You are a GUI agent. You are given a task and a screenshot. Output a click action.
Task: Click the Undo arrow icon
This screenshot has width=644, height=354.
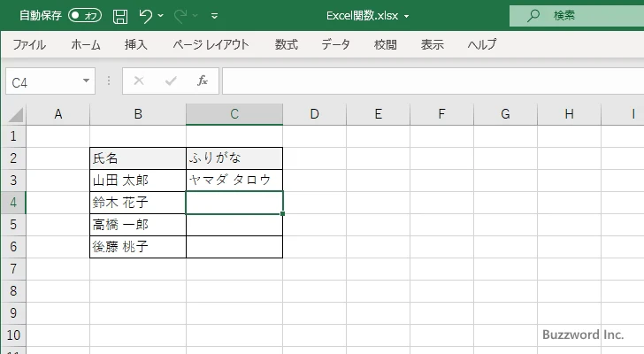tap(146, 16)
